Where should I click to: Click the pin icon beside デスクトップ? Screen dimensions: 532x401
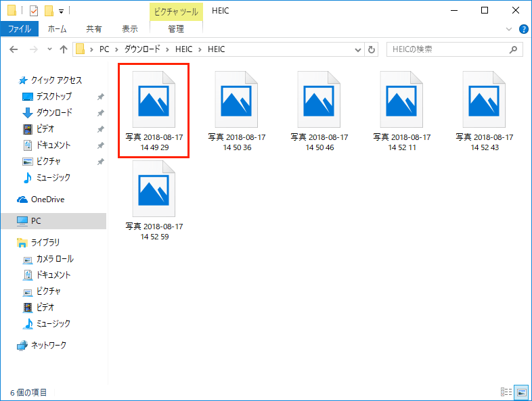tap(100, 97)
